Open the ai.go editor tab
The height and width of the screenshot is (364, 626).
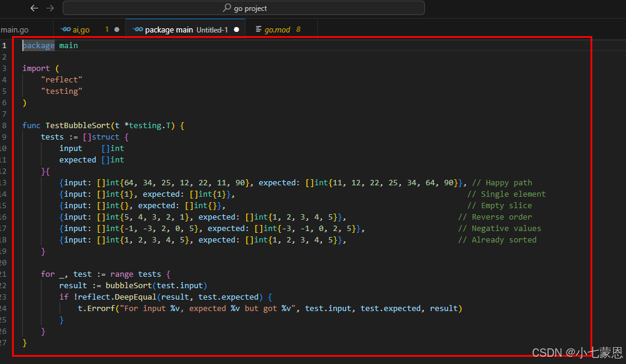point(81,29)
